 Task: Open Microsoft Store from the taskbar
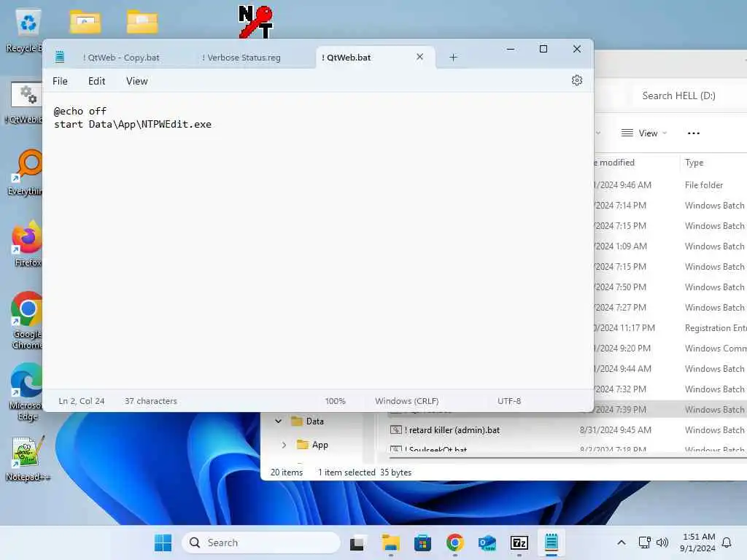coord(422,542)
